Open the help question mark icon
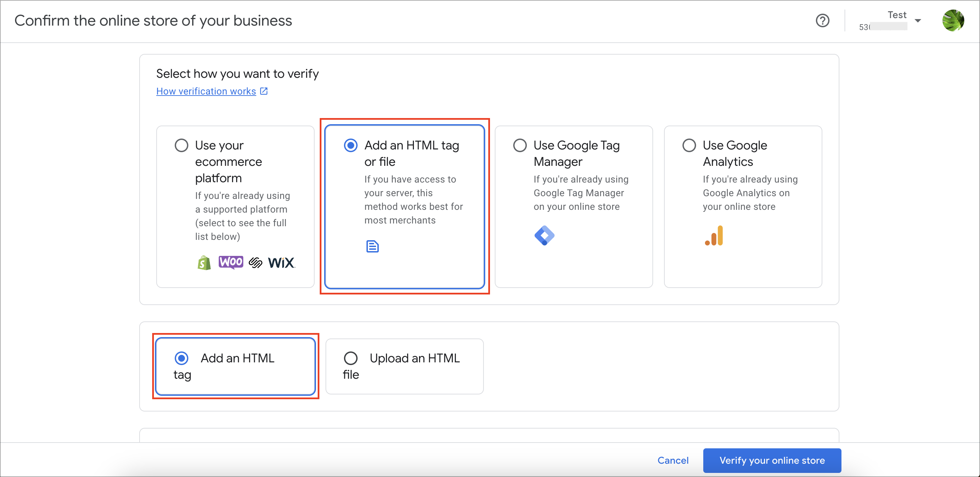Viewport: 980px width, 477px height. (822, 20)
